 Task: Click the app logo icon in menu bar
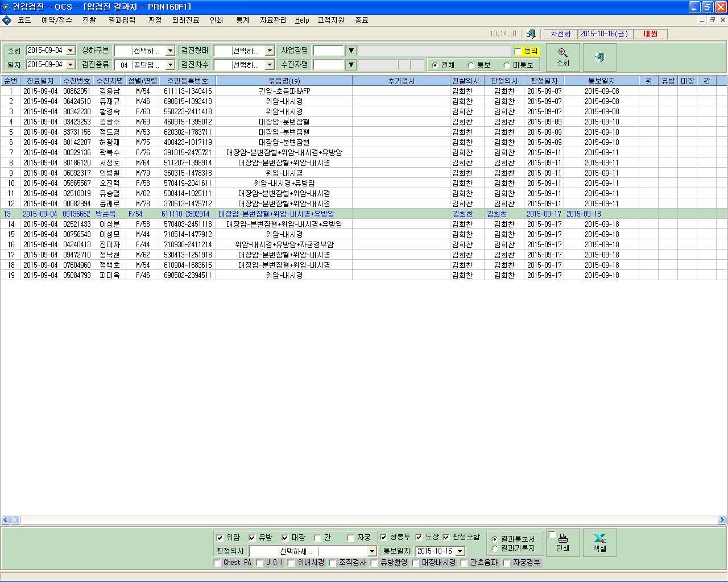[x=7, y=20]
